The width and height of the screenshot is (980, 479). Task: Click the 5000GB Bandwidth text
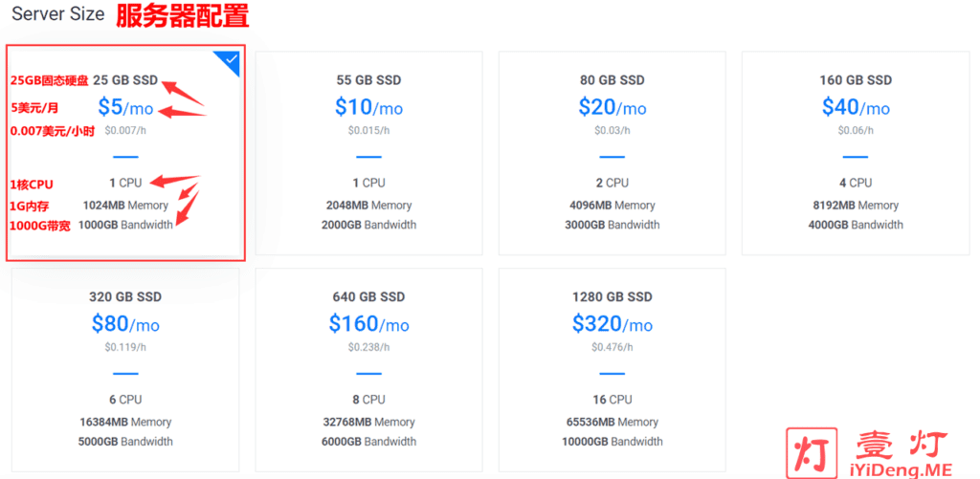coord(125,442)
